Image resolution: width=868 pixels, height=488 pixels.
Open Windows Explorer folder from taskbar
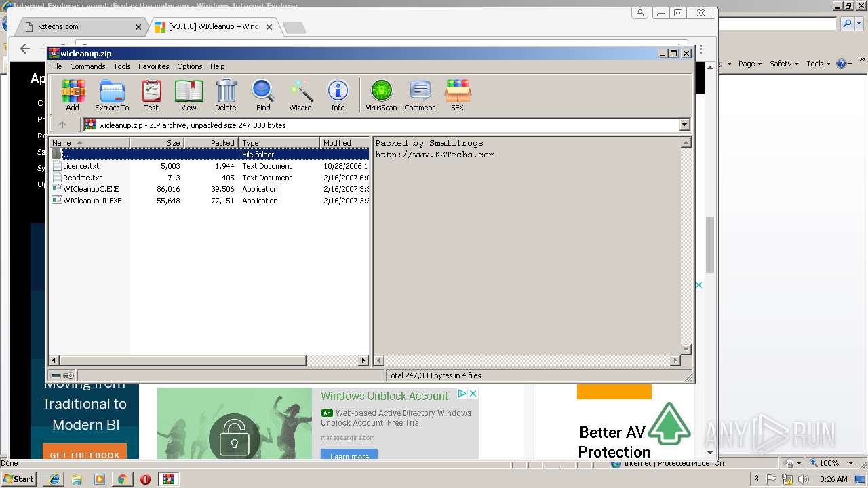click(x=77, y=479)
